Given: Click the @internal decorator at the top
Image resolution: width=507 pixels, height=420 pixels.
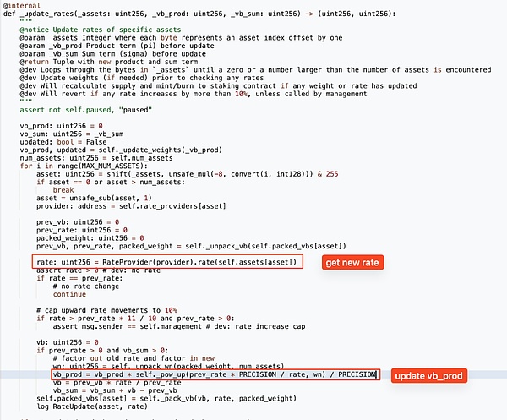Looking at the screenshot, I should coord(22,6).
